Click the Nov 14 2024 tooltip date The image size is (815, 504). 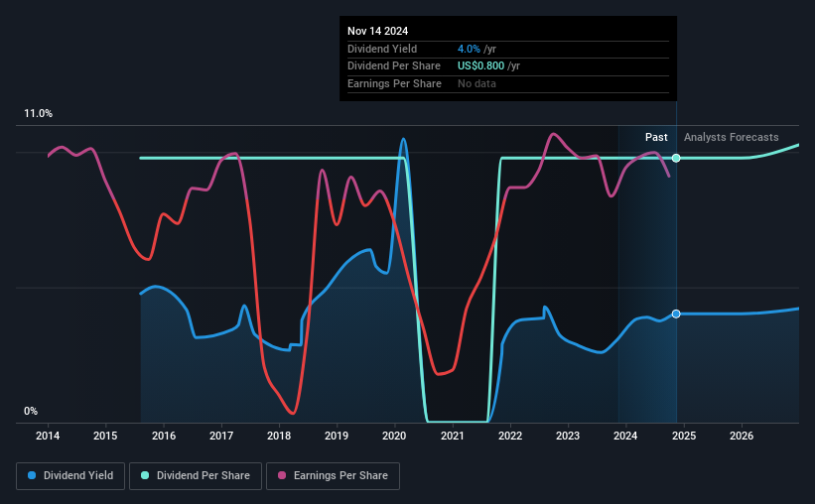pyautogui.click(x=378, y=31)
